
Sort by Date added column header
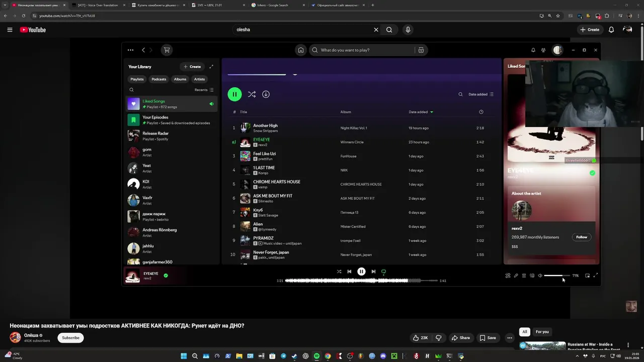421,112
